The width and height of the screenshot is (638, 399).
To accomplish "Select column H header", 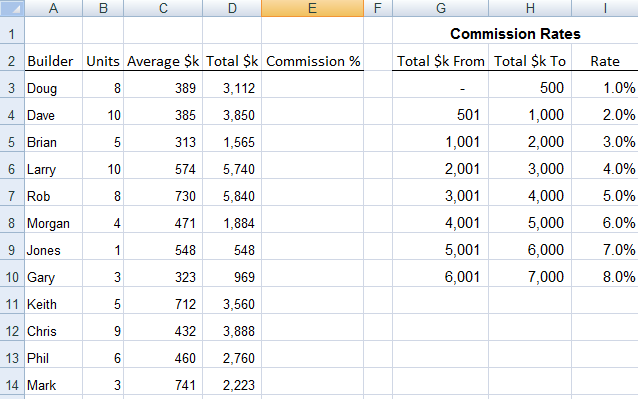I will coord(530,8).
